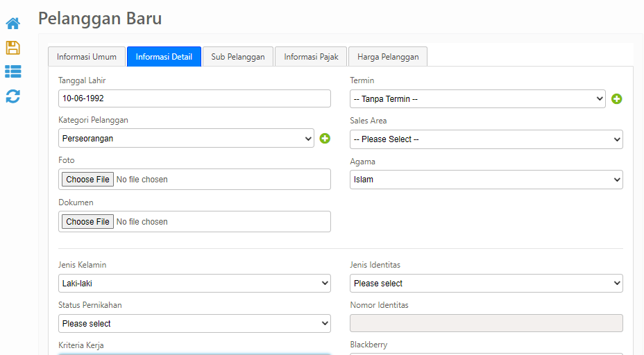Add new Termin with green plus icon

click(x=616, y=99)
